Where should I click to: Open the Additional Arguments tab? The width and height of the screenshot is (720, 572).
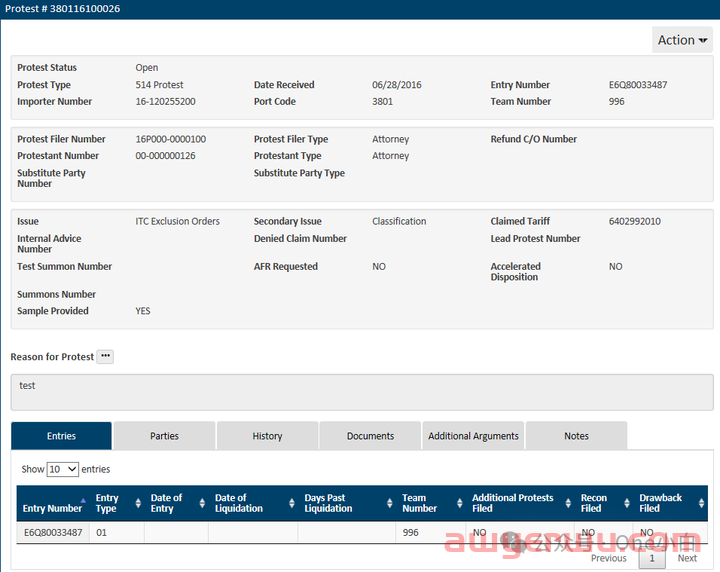(473, 436)
